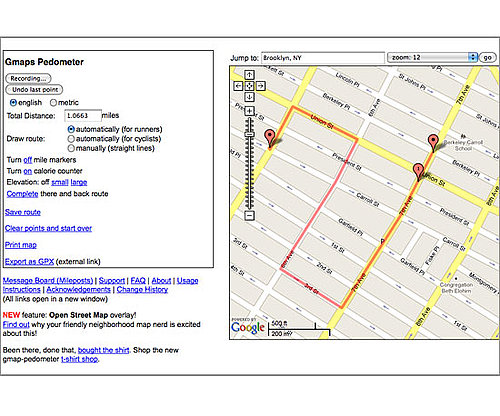Click Undo last point button
Viewport: 500px width, 416px height.
point(34,90)
